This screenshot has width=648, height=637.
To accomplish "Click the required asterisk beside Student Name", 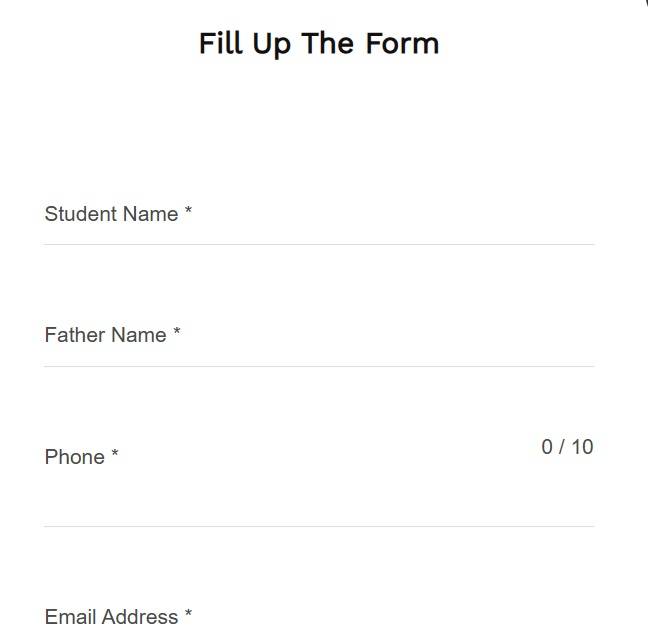I will (188, 212).
